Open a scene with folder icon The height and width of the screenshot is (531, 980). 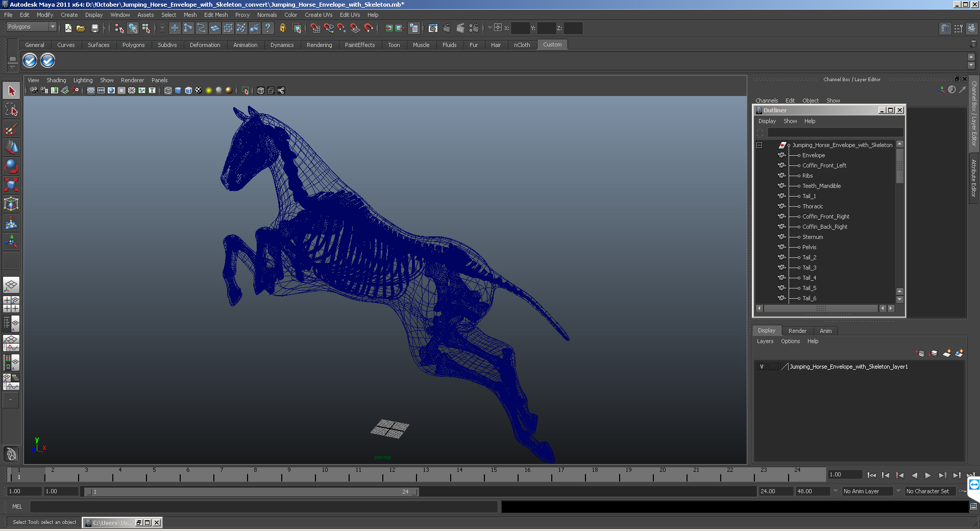(81, 28)
